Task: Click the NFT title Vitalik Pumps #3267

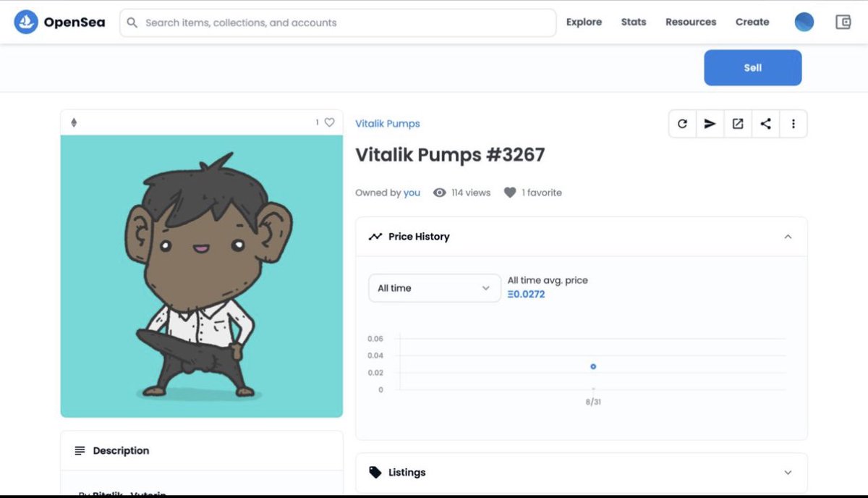Action: click(450, 155)
